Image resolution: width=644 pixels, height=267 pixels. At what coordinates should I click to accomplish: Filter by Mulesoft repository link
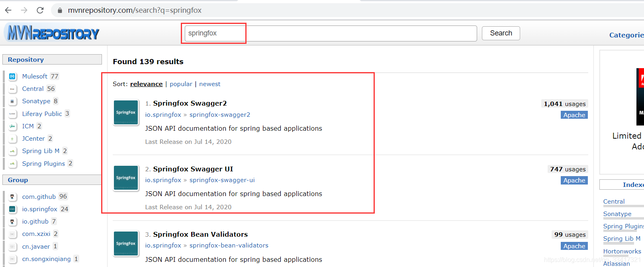(35, 77)
